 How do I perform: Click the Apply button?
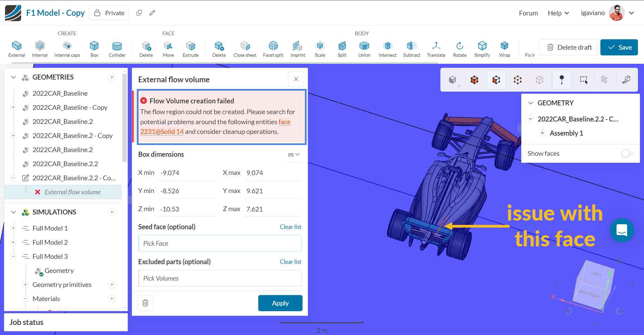pos(280,303)
